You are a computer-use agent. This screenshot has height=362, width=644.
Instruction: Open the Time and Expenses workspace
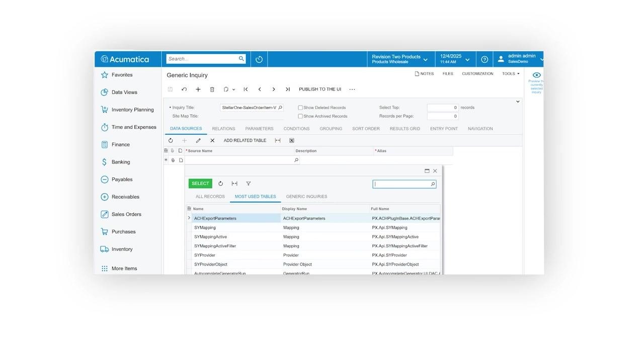[134, 127]
